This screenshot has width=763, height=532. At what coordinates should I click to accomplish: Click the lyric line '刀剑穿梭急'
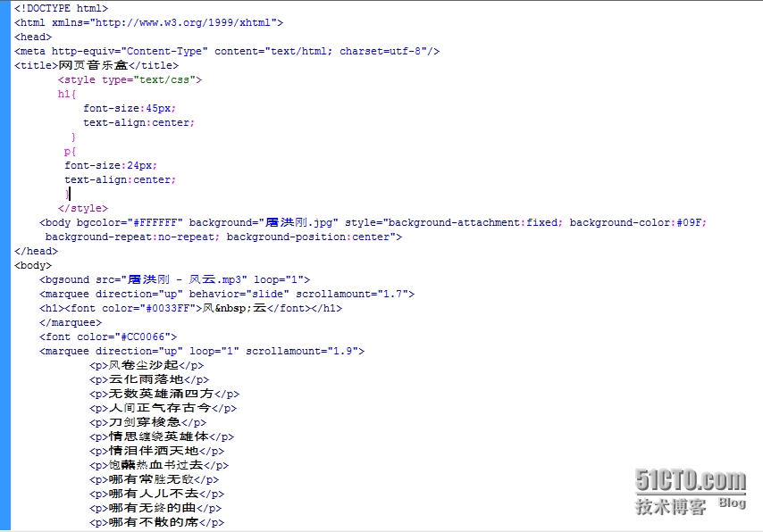(148, 422)
